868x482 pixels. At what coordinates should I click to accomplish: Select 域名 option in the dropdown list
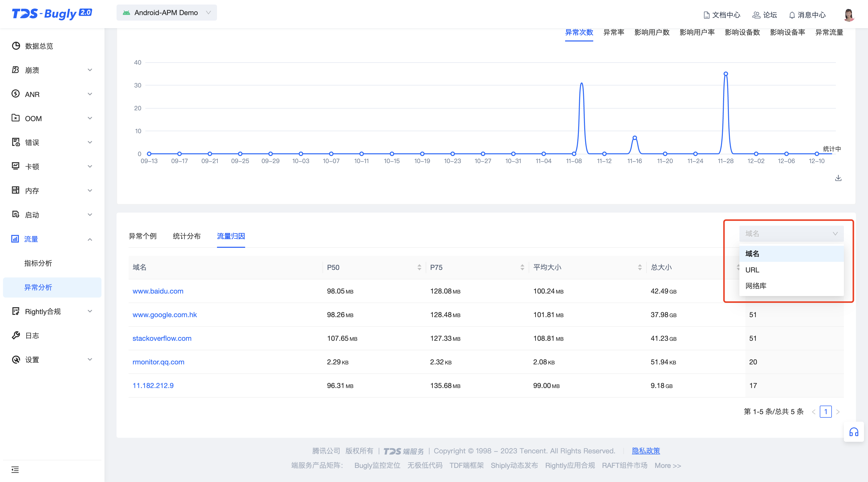coord(791,254)
